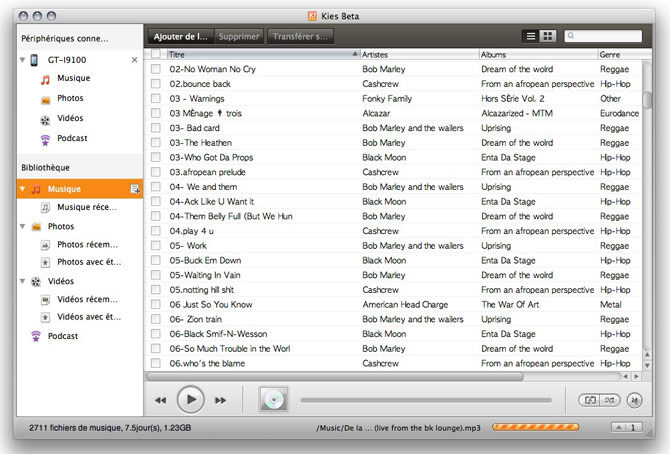The height and width of the screenshot is (454, 670).
Task: Click the Transférer s... button
Action: [x=300, y=36]
